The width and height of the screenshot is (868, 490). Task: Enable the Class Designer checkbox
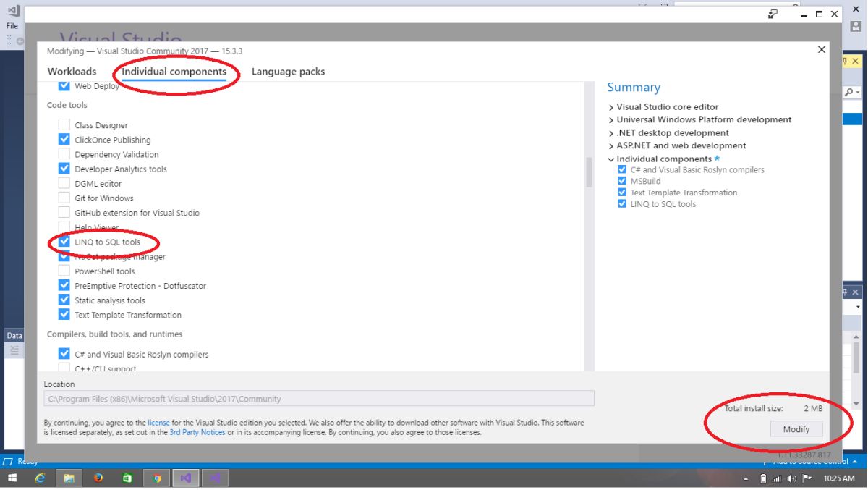coord(64,125)
